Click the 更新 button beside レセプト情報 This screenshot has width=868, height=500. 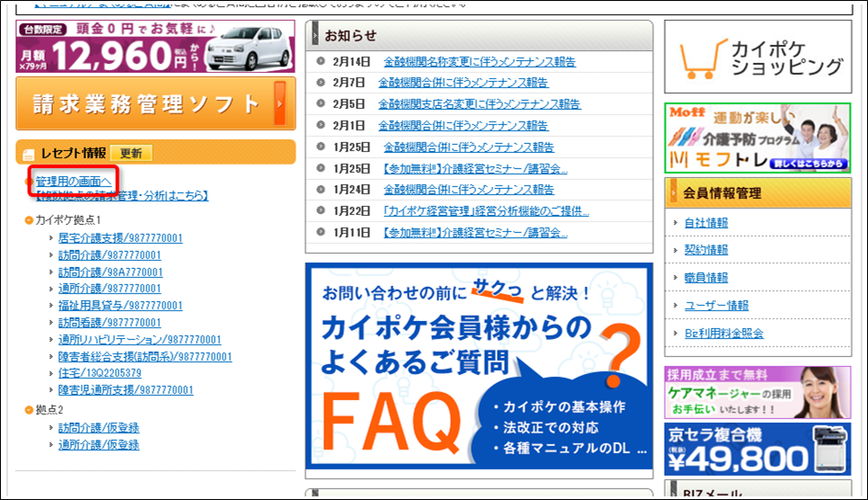click(131, 153)
